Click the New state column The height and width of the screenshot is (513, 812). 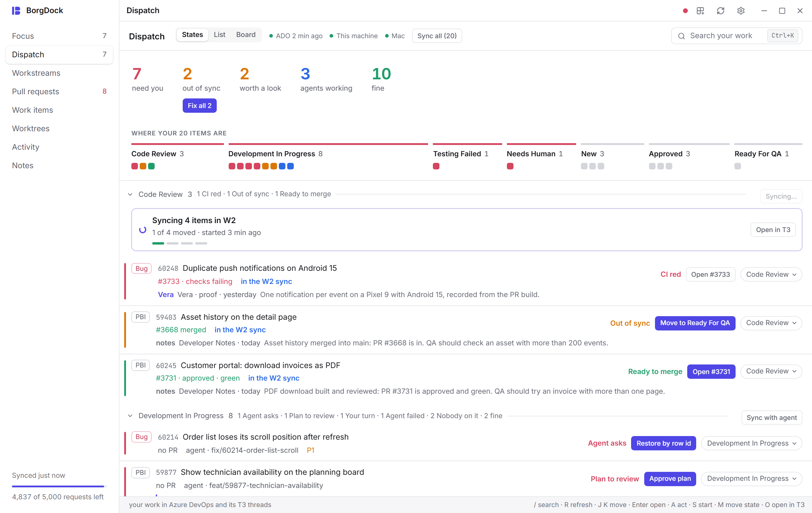click(612, 157)
